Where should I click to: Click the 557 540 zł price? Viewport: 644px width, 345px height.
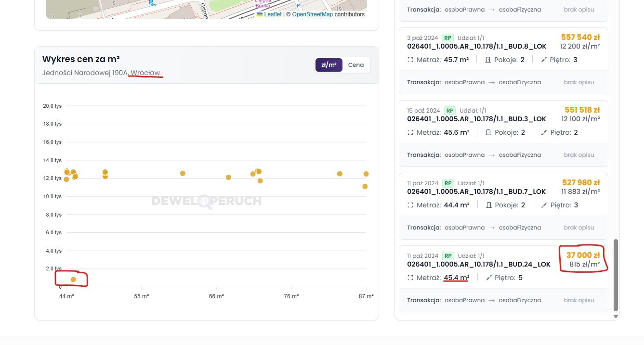580,37
